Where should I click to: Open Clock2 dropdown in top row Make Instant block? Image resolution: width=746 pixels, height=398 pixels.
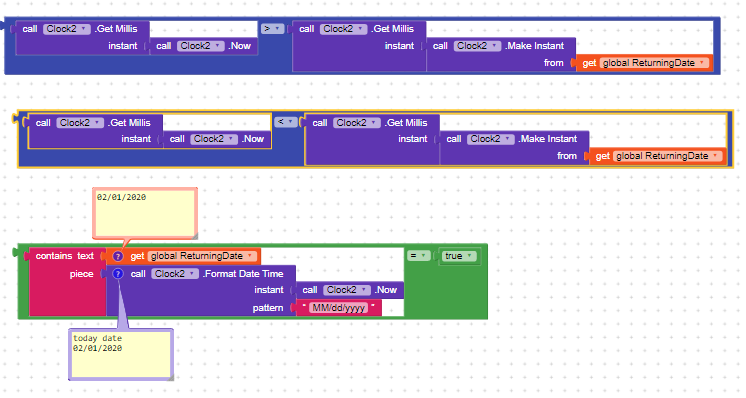pos(477,46)
